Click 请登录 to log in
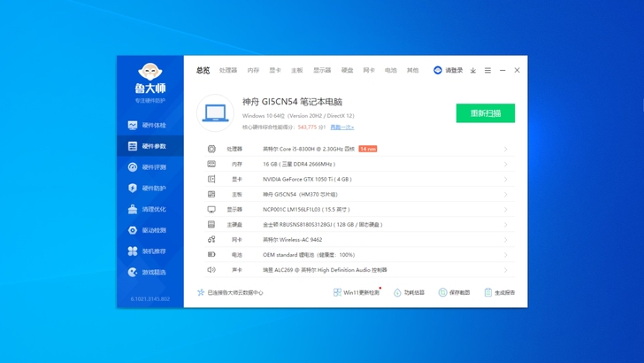The height and width of the screenshot is (363, 644). pyautogui.click(x=454, y=70)
